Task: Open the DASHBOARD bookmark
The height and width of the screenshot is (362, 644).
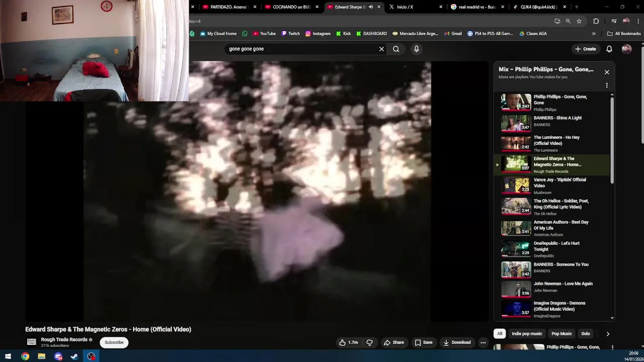Action: click(x=371, y=34)
